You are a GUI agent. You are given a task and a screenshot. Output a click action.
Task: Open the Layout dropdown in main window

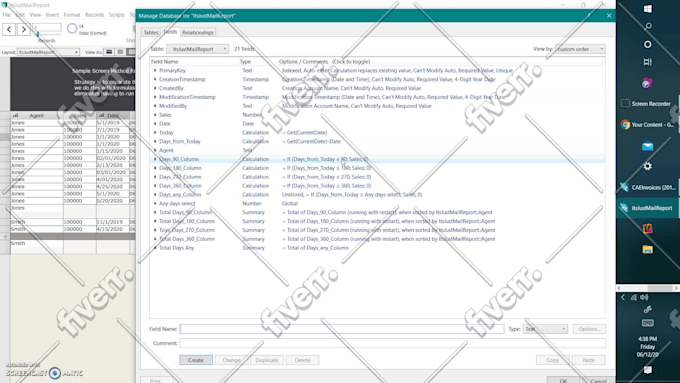click(48, 52)
